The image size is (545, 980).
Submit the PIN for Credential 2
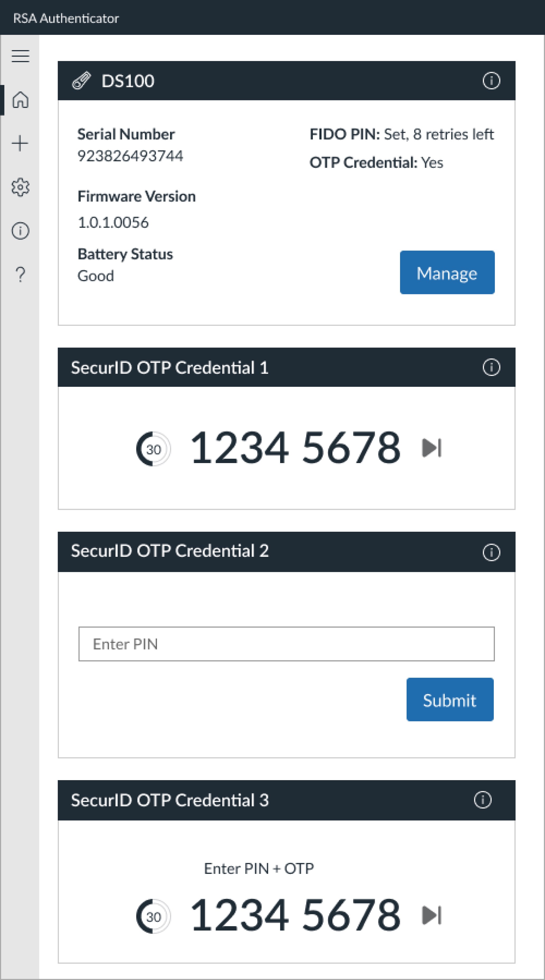pos(450,699)
